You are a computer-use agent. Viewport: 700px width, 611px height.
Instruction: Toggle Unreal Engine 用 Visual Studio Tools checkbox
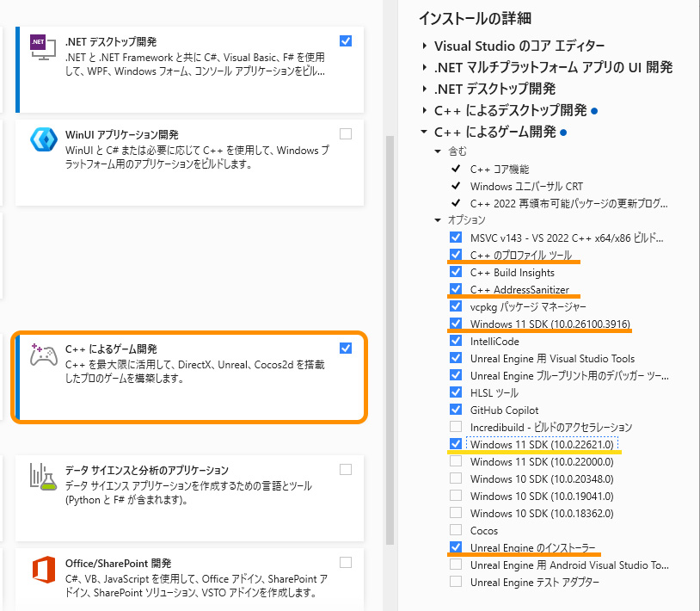click(456, 358)
